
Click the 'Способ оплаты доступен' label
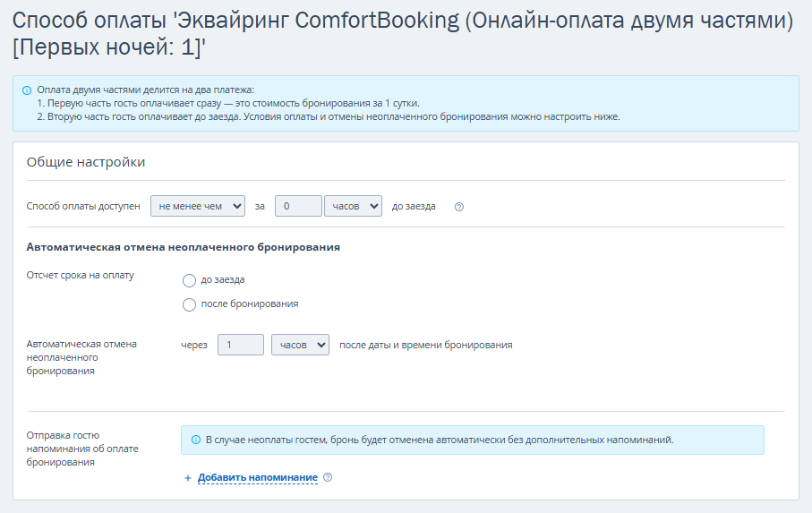83,206
